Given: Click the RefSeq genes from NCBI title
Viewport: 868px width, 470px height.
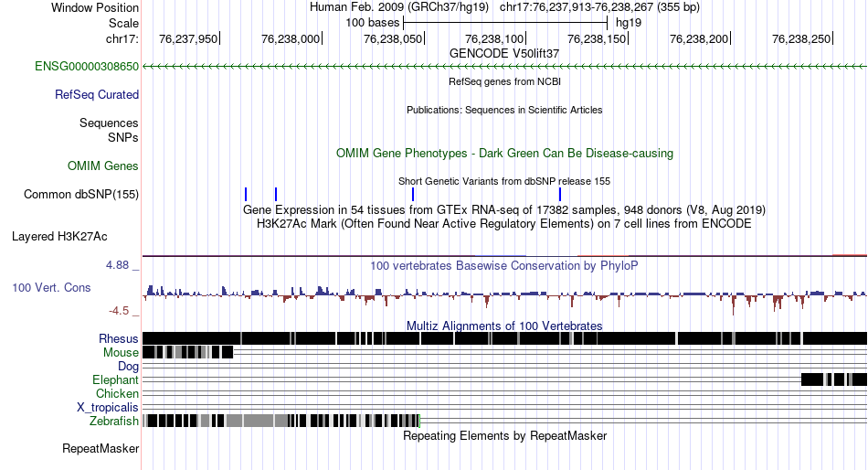Looking at the screenshot, I should tap(504, 81).
